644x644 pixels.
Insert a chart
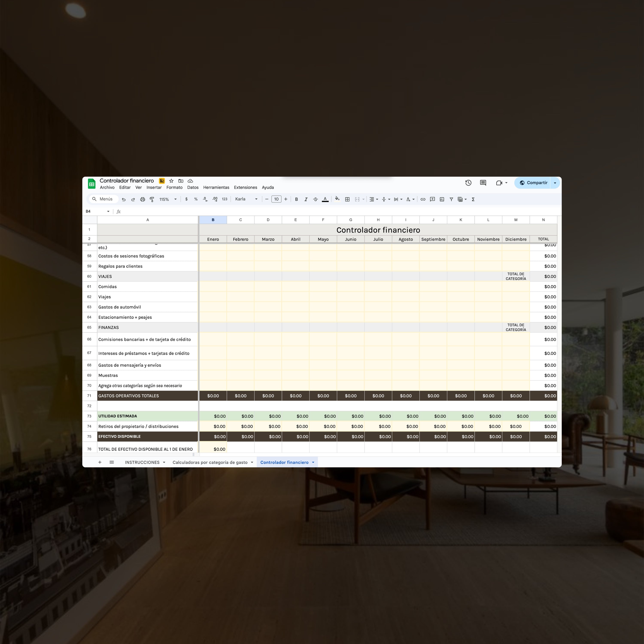pyautogui.click(x=442, y=199)
